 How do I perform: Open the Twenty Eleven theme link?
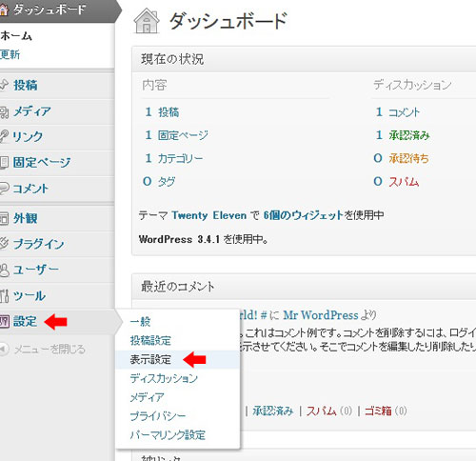click(x=209, y=215)
